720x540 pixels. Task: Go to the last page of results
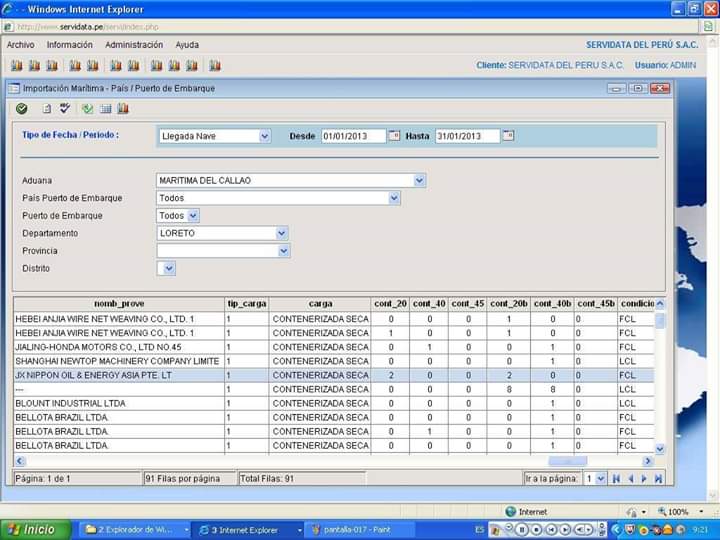[657, 479]
